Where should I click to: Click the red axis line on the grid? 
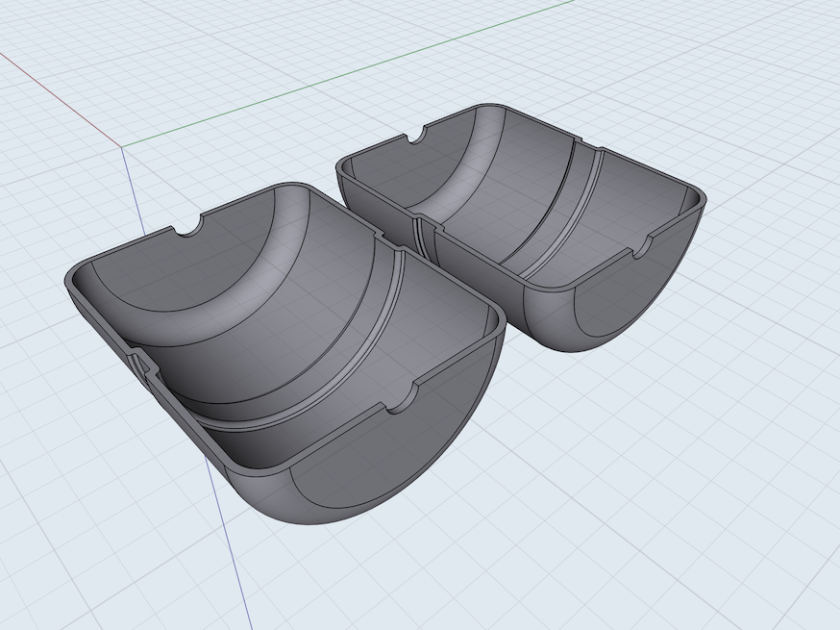[62, 99]
